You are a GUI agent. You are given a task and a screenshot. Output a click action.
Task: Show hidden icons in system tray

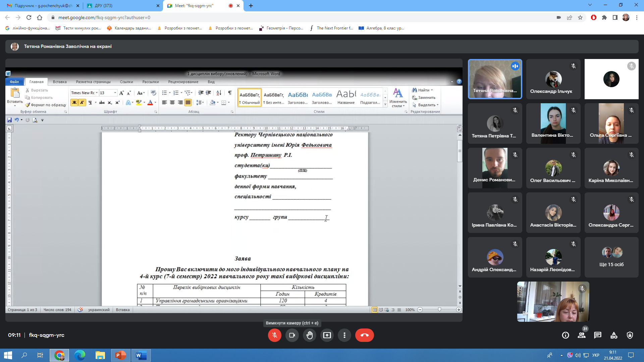[561, 355]
